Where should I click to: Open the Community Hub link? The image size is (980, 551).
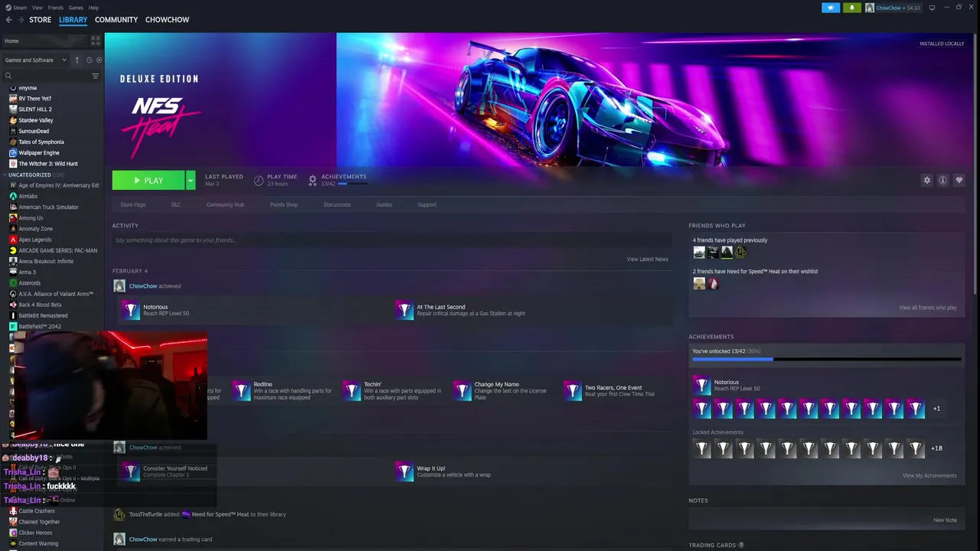(225, 204)
